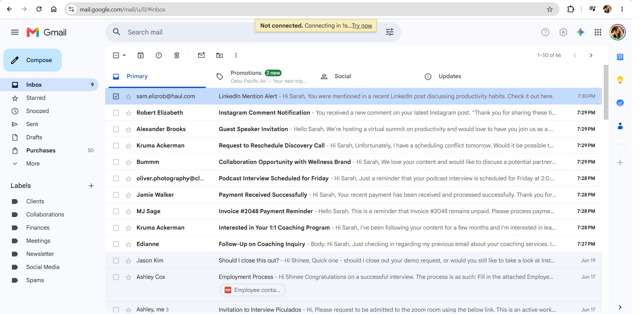Click the Archive icon in the mail toolbar
644x314 pixels.
tap(140, 55)
